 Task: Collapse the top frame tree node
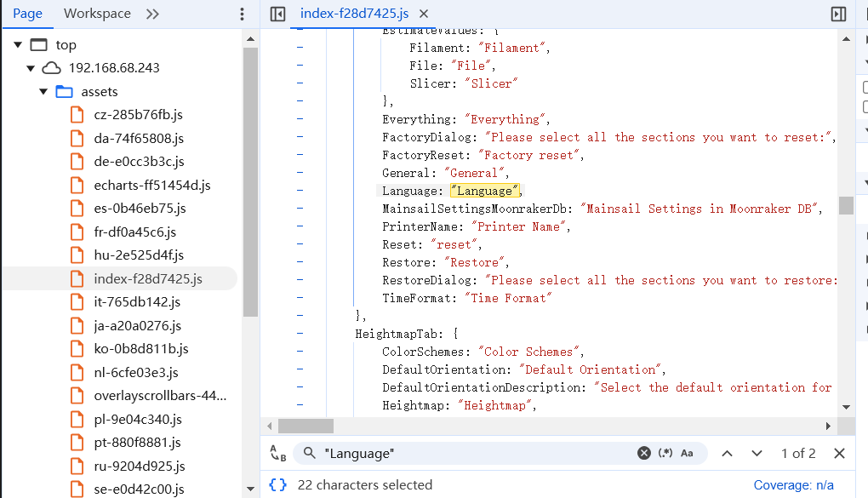18,45
